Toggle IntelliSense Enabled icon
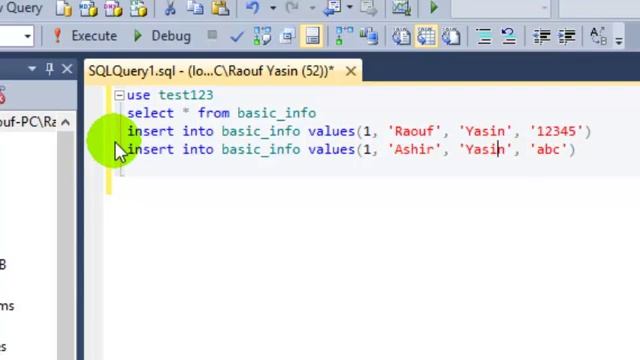The width and height of the screenshot is (640, 360). click(x=312, y=36)
